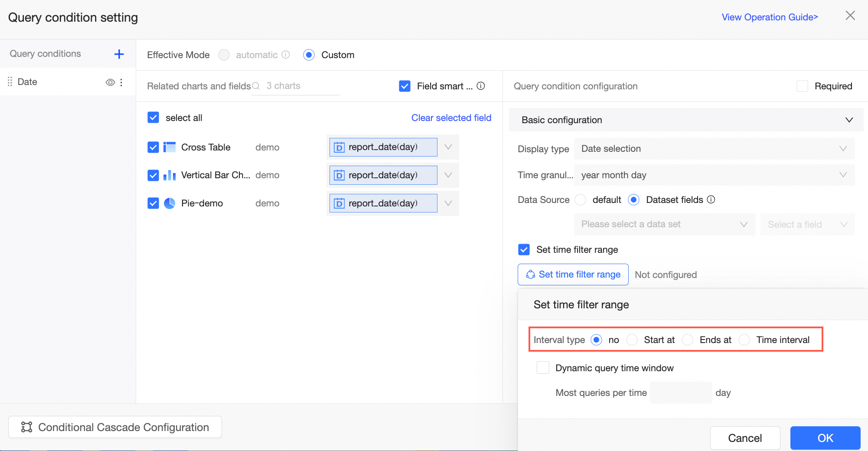Click the Pie-demo chart icon
This screenshot has height=451, width=868.
(x=170, y=203)
